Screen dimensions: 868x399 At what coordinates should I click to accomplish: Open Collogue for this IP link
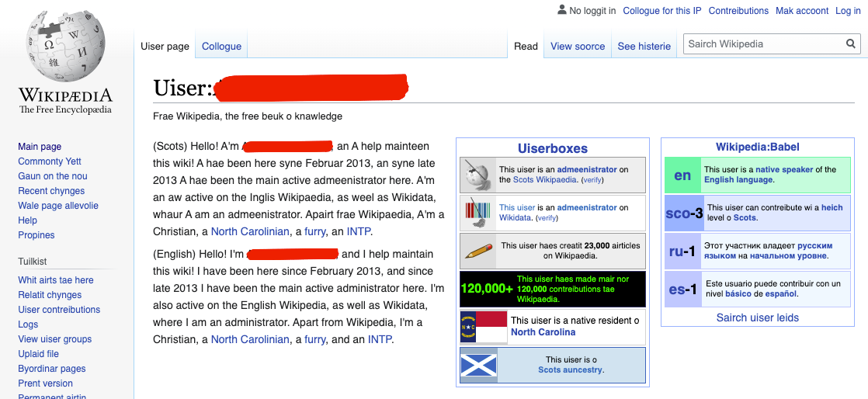pyautogui.click(x=662, y=11)
